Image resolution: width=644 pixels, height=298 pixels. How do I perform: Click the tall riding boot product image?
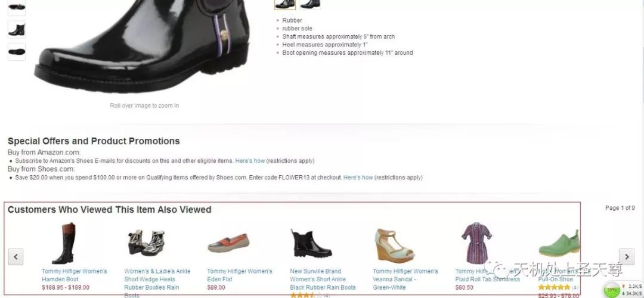click(x=64, y=243)
